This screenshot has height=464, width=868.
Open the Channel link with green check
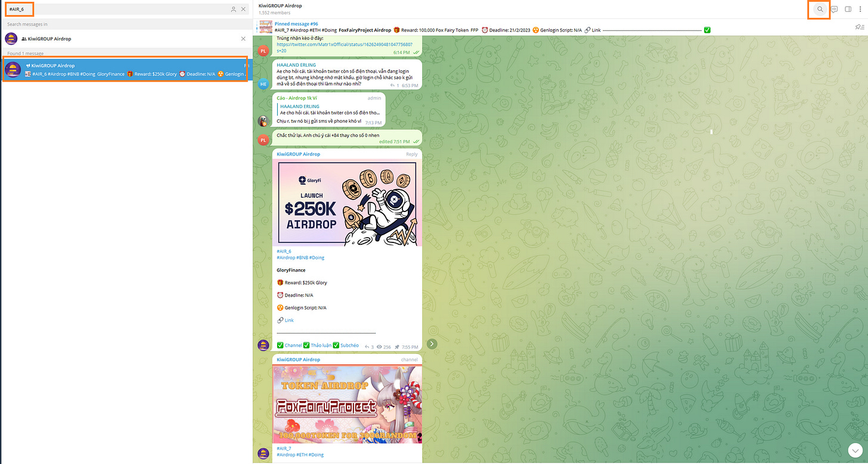tap(293, 345)
